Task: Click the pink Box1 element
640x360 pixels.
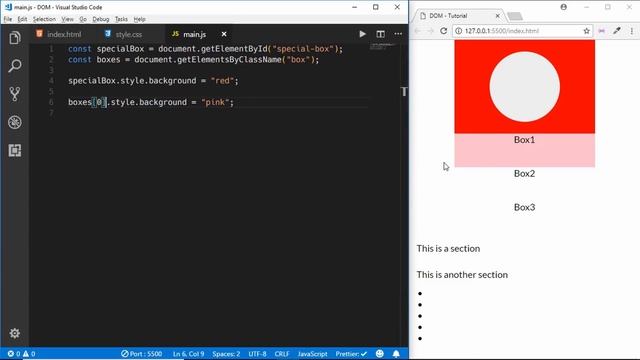Action: (524, 150)
